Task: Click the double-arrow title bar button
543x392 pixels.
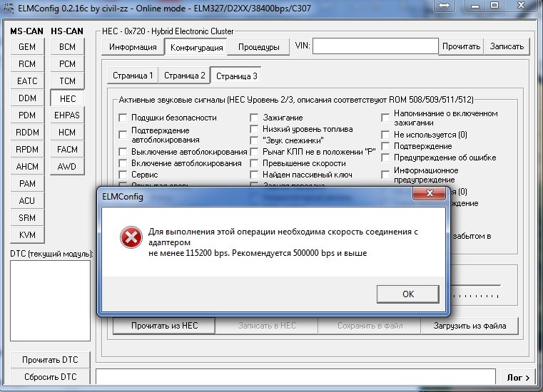Action: click(444, 5)
